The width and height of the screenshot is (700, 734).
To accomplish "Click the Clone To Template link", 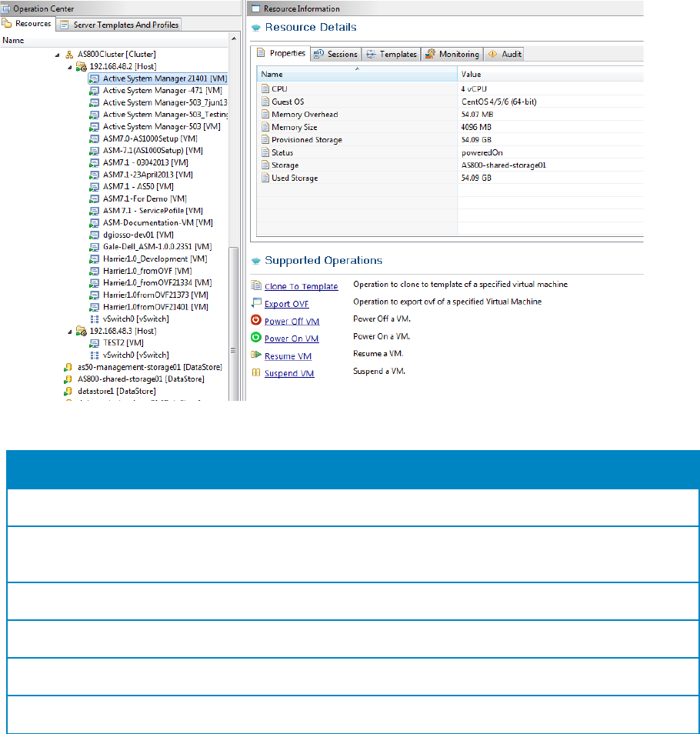I will 301,286.
